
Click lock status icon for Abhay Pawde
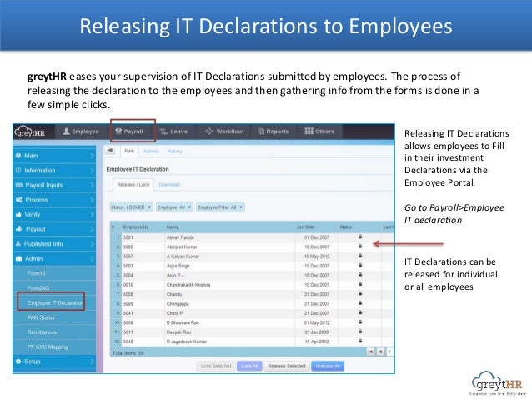pyautogui.click(x=360, y=237)
